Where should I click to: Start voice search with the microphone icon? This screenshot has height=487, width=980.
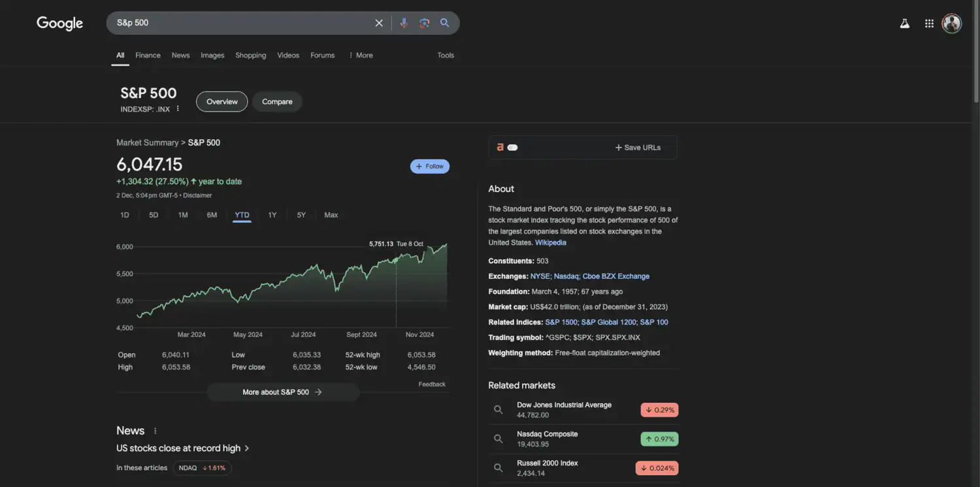[x=404, y=23]
